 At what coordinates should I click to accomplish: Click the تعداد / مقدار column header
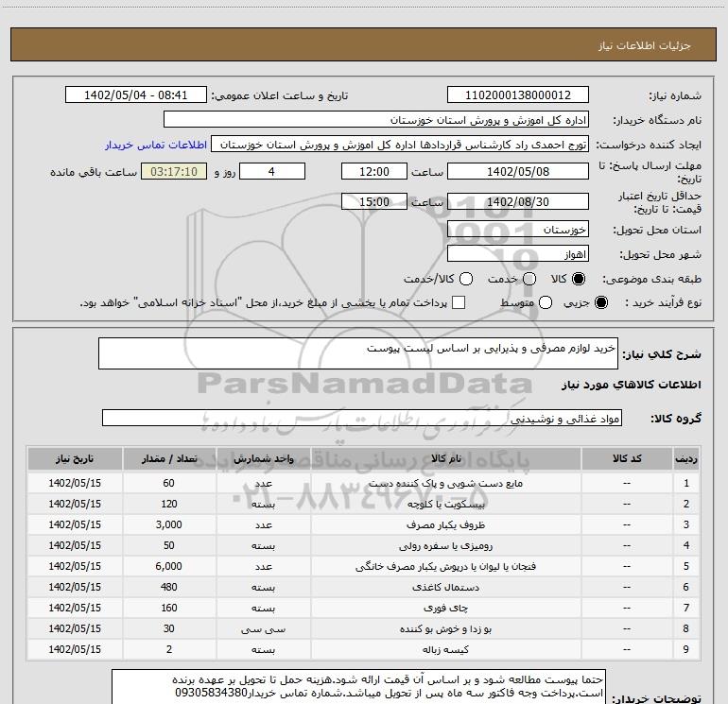pos(169,458)
